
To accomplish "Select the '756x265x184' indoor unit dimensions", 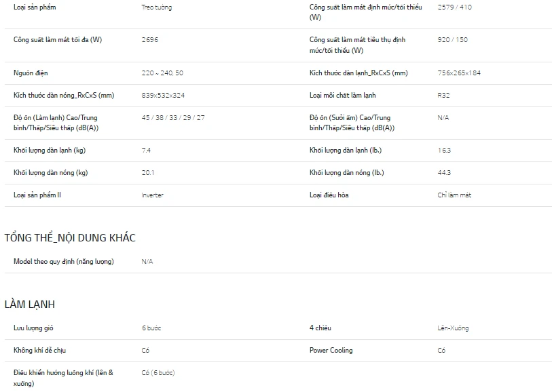I will pyautogui.click(x=459, y=73).
